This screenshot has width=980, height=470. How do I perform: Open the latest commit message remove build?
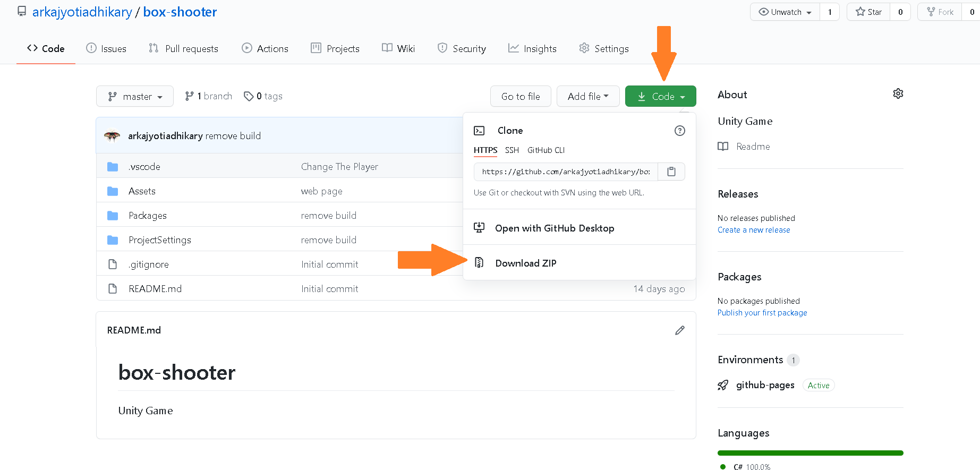(233, 136)
